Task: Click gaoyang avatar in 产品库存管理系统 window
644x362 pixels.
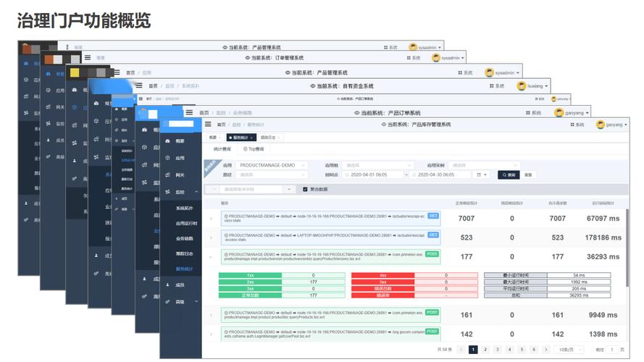Action: point(601,125)
